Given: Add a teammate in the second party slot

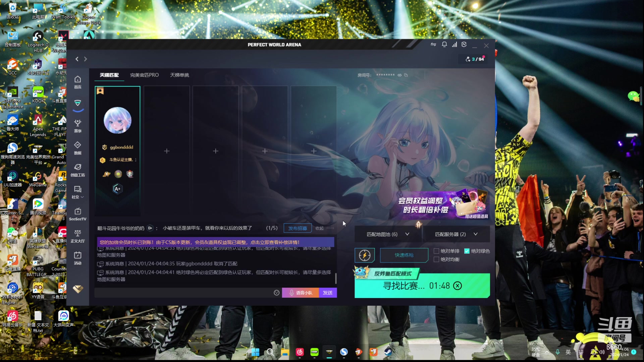Looking at the screenshot, I should point(167,151).
